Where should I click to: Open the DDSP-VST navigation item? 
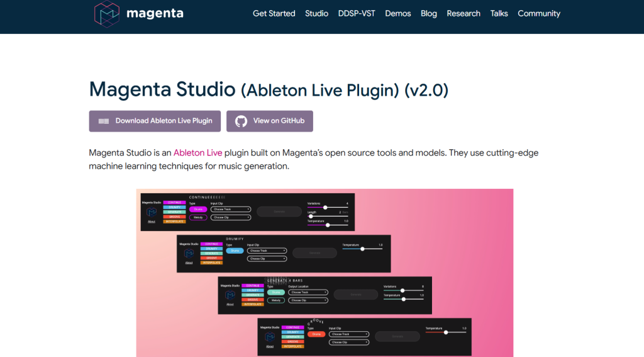(357, 13)
